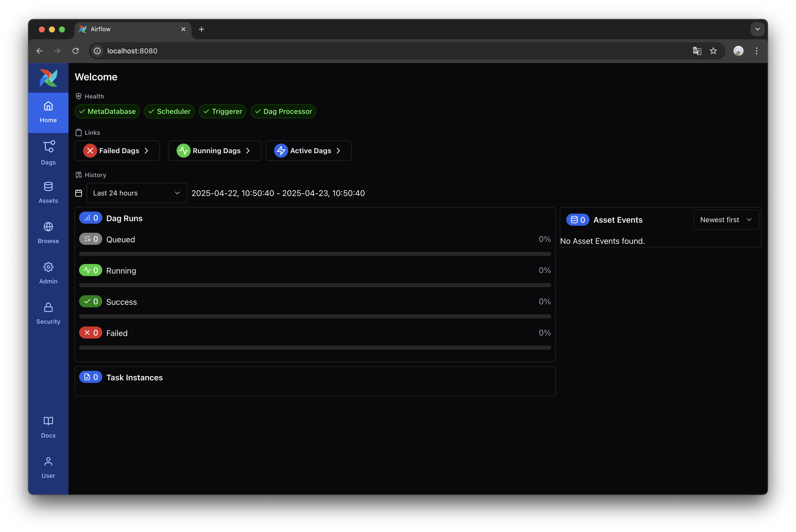This screenshot has width=796, height=532.
Task: Bookmark this page with the star icon
Action: [713, 51]
